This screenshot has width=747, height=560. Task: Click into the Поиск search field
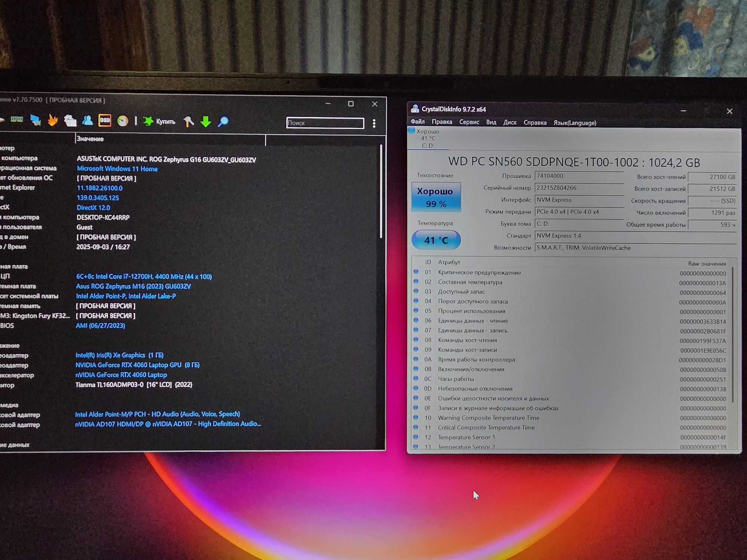coord(325,123)
